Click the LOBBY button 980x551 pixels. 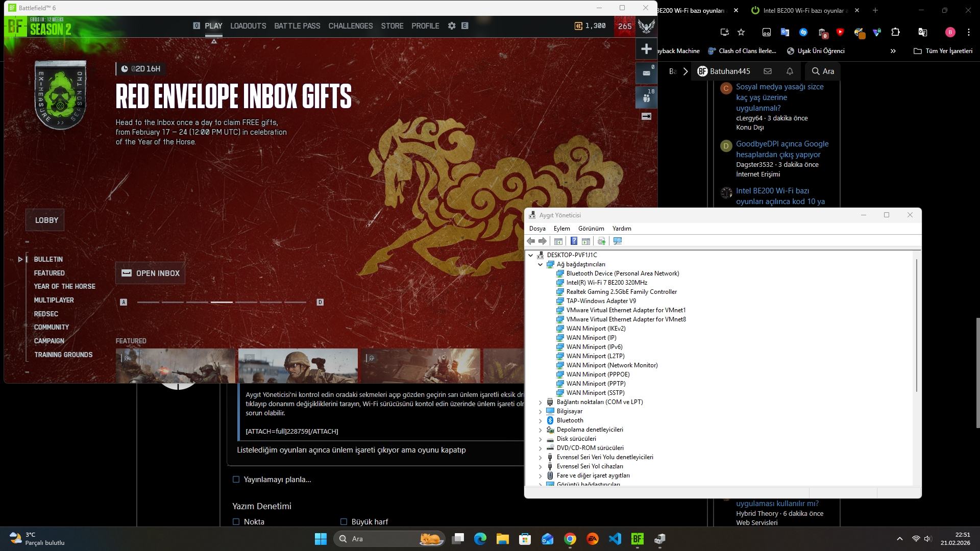pos(45,220)
